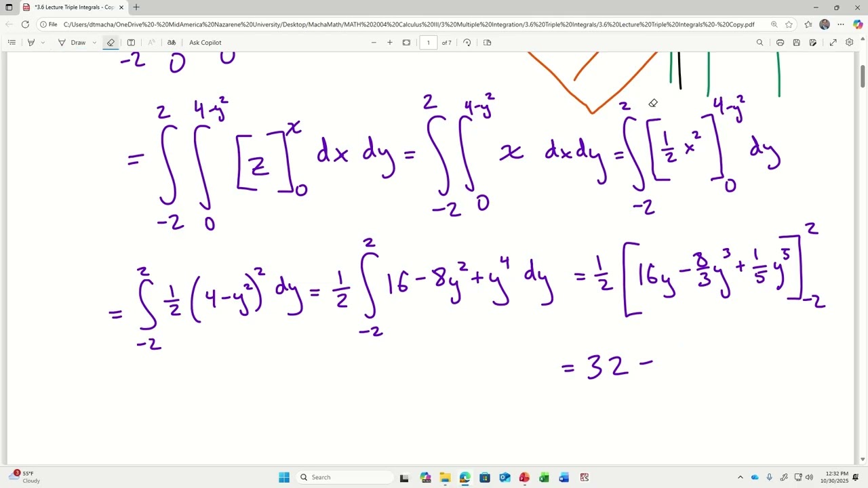The image size is (868, 488).
Task: Open File Explorer from the taskbar
Action: pos(445,477)
